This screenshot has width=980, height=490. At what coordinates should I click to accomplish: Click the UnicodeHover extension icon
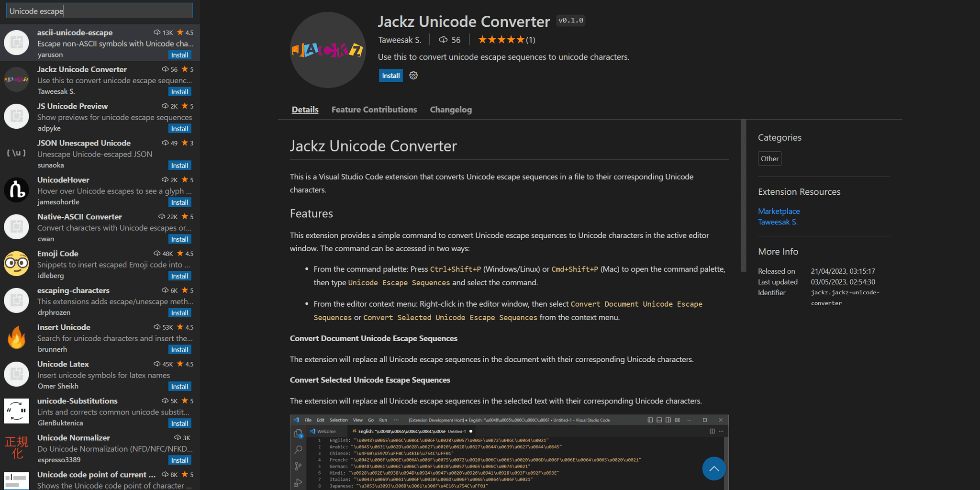coord(17,190)
